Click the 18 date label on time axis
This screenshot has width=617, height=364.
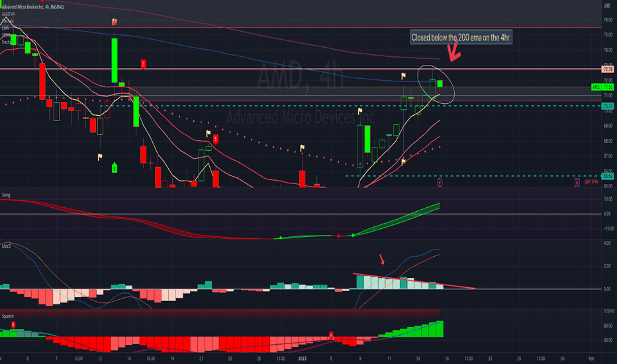447,359
